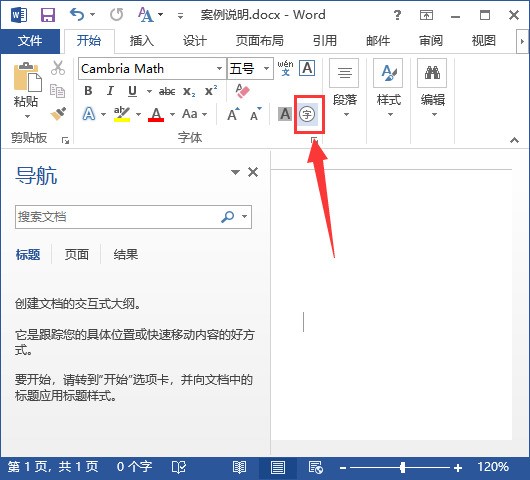This screenshot has width=530, height=480.
Task: Click the phonetic guide wén icon
Action: pos(285,68)
